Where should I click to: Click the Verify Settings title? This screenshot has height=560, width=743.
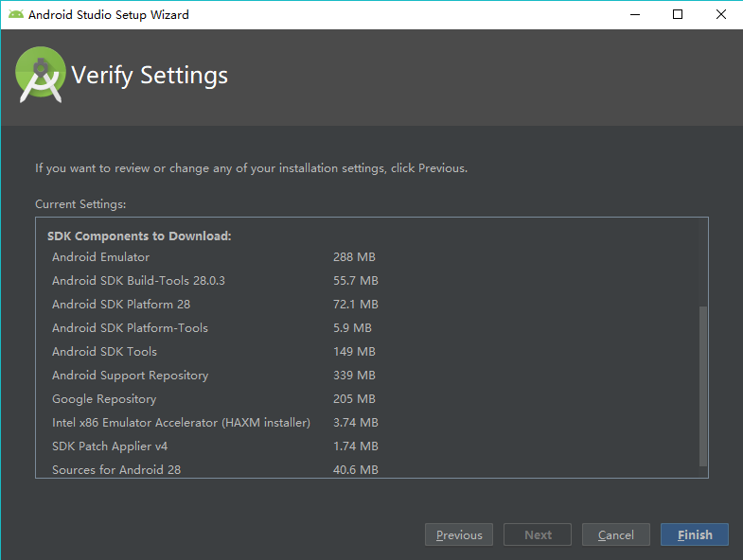coord(150,76)
